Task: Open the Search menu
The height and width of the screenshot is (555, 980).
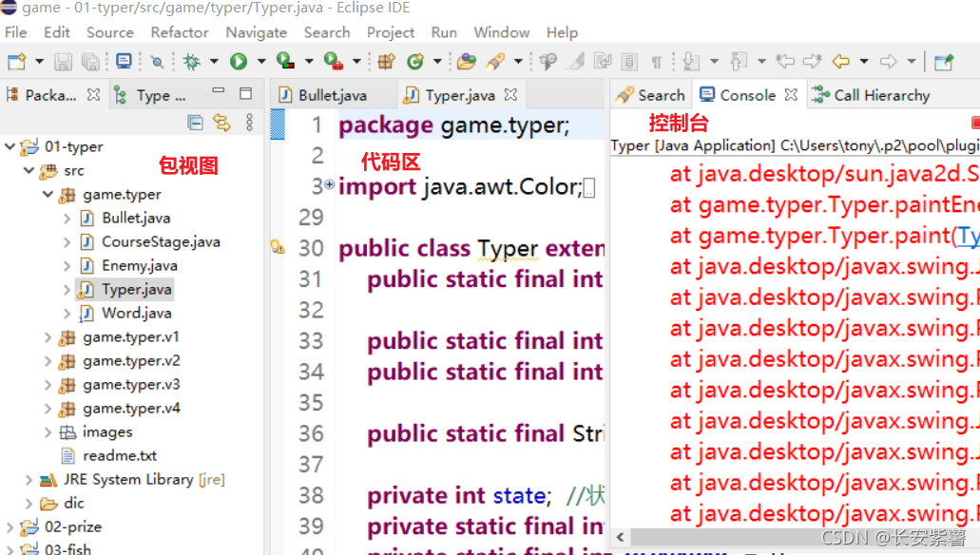Action: tap(327, 32)
